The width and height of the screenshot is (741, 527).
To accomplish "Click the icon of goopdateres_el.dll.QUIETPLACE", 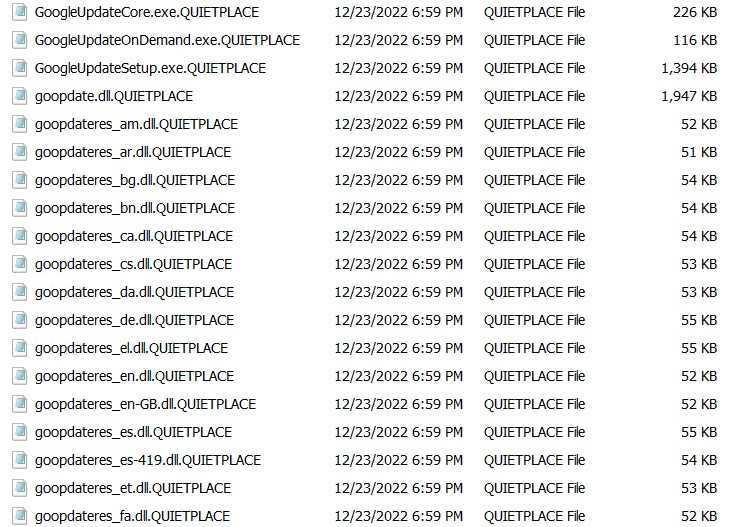I will pyautogui.click(x=20, y=348).
